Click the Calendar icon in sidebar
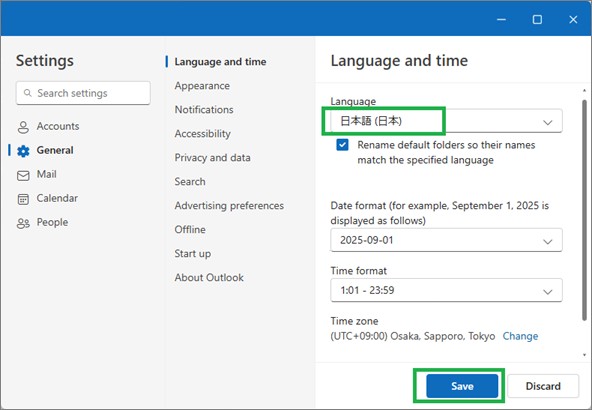Screen dimensions: 592x410 click(23, 199)
